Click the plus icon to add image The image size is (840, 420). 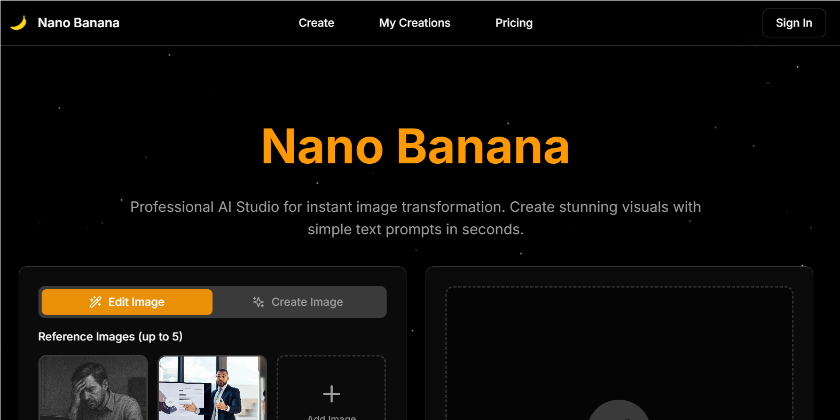331,394
